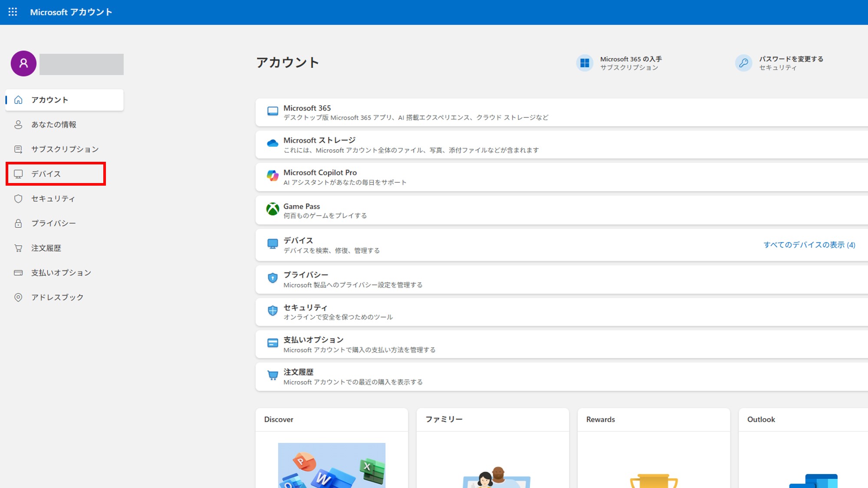Click the family illustration in ファミリー card
This screenshot has width=868, height=488.
[x=496, y=477]
